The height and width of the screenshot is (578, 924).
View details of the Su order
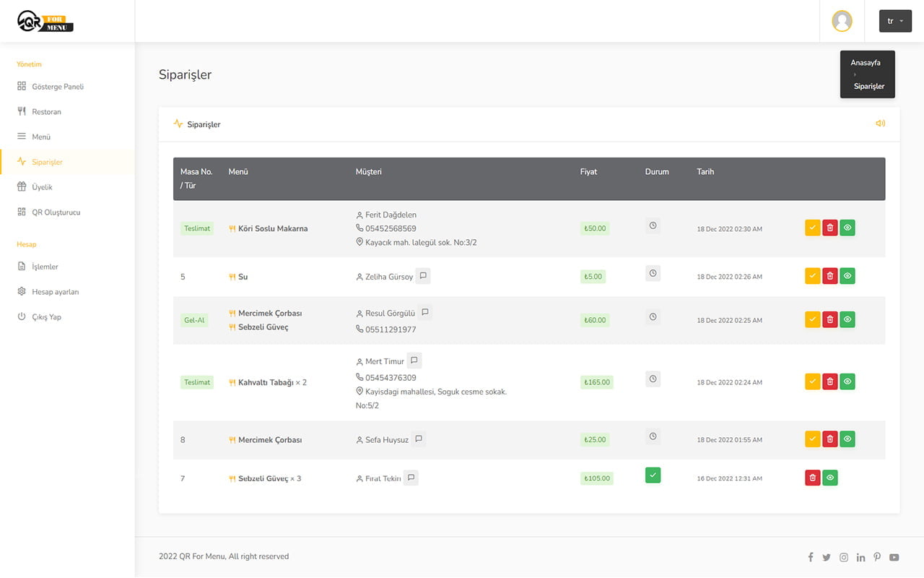click(847, 276)
